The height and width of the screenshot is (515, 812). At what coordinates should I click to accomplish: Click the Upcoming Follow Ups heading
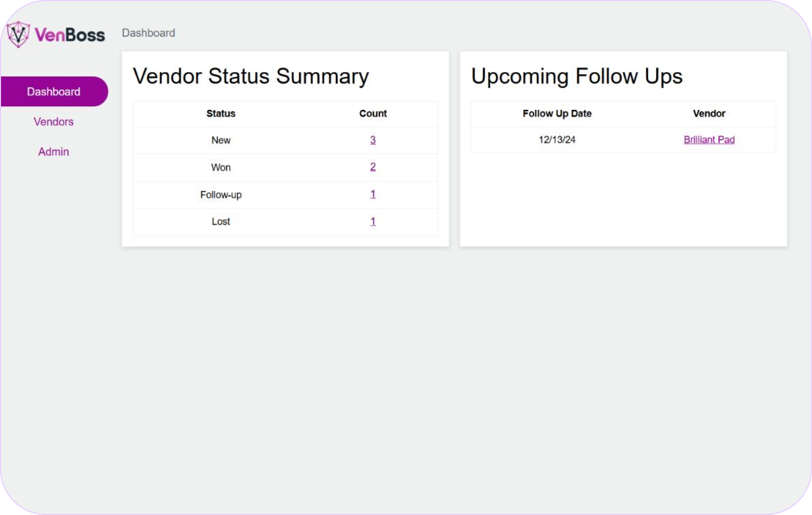(577, 76)
